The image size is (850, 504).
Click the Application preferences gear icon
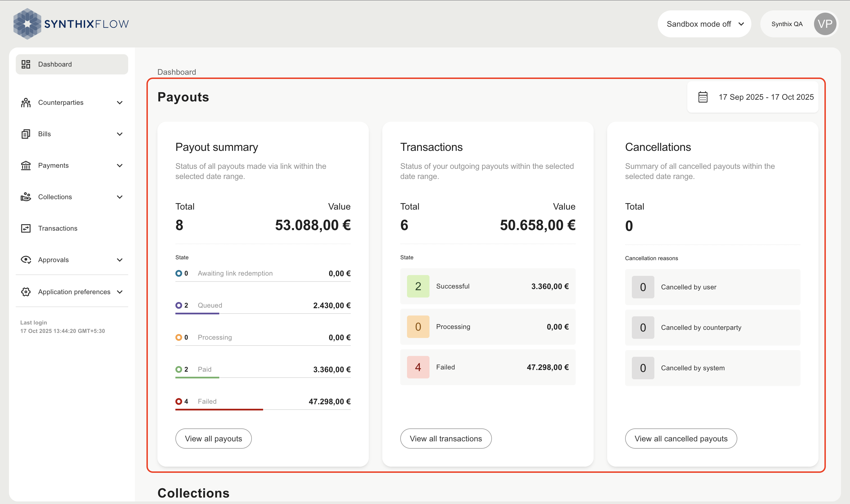click(x=26, y=292)
